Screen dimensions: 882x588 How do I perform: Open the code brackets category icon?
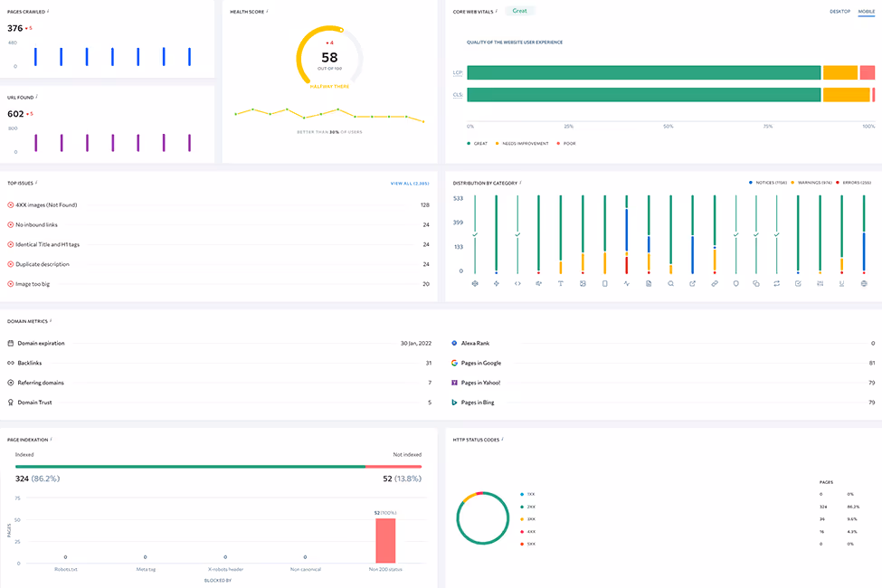tap(517, 283)
